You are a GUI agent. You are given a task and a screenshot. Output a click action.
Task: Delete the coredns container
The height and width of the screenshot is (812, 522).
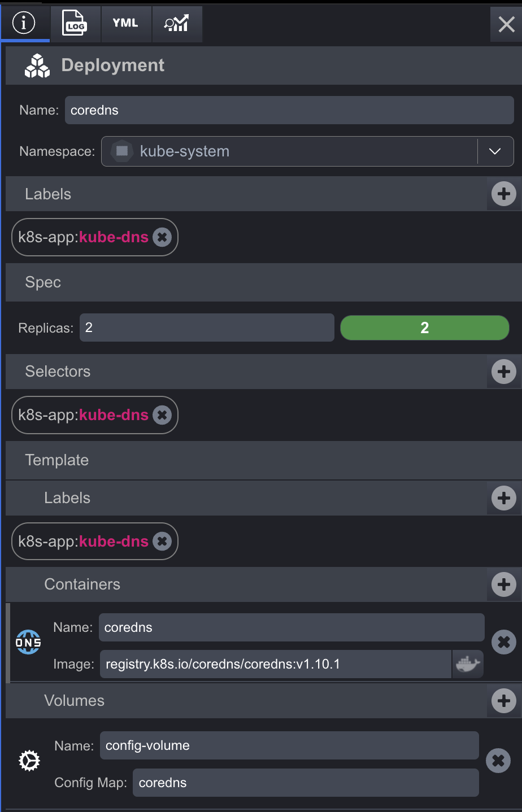point(503,643)
